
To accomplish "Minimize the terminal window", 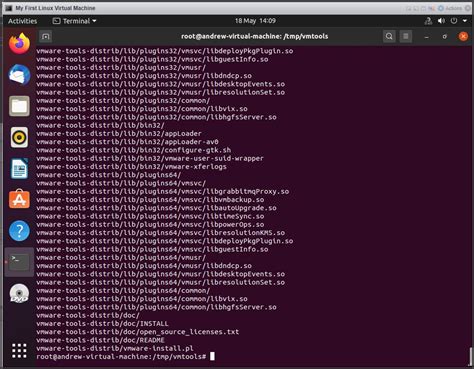I will pos(426,36).
